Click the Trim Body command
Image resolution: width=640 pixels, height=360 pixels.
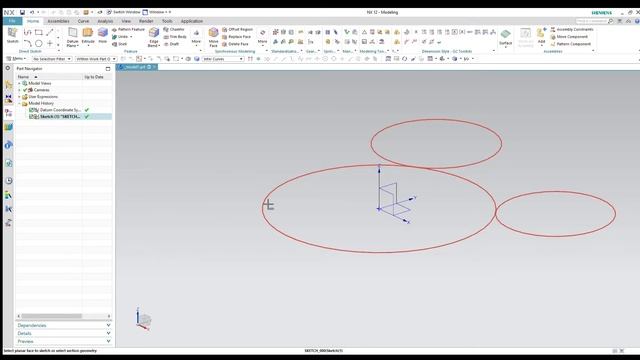coord(175,37)
